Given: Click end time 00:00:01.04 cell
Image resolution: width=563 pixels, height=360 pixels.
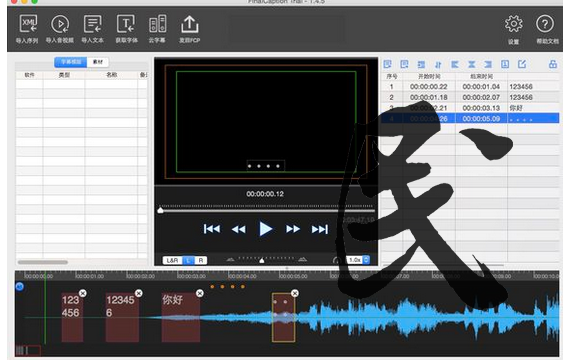Looking at the screenshot, I should [x=481, y=87].
